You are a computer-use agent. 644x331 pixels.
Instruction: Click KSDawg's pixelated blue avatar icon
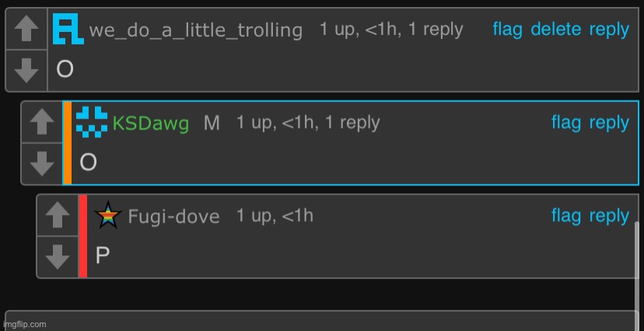pyautogui.click(x=92, y=121)
